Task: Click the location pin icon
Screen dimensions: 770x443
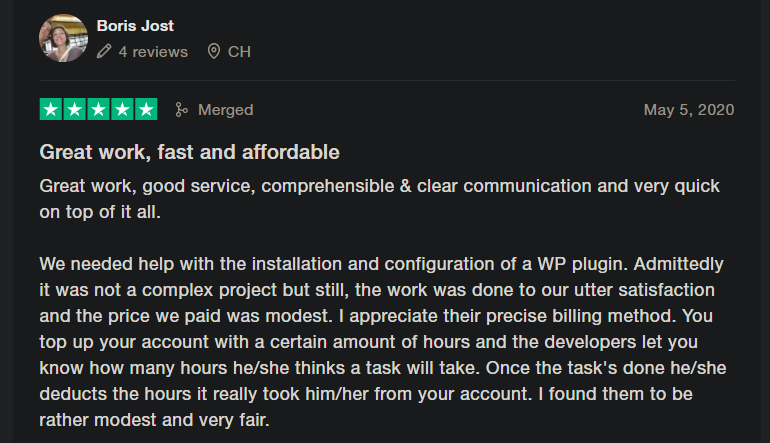Action: (x=214, y=51)
